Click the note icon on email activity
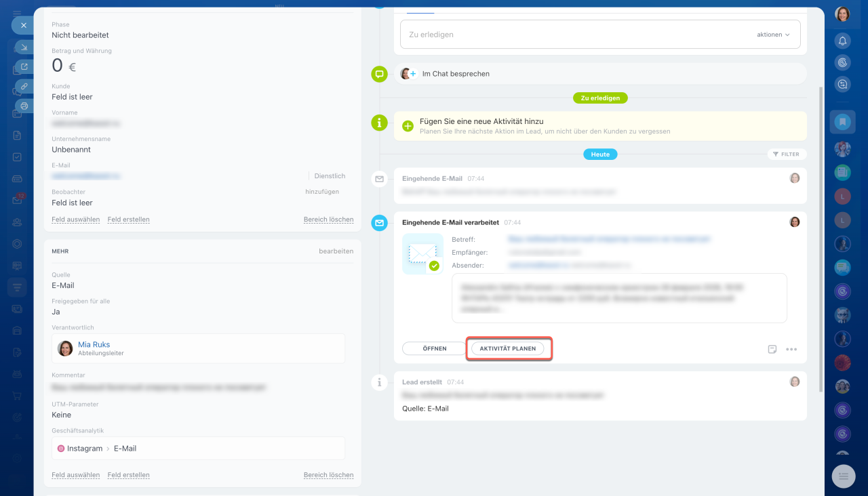868x496 pixels. 772,349
